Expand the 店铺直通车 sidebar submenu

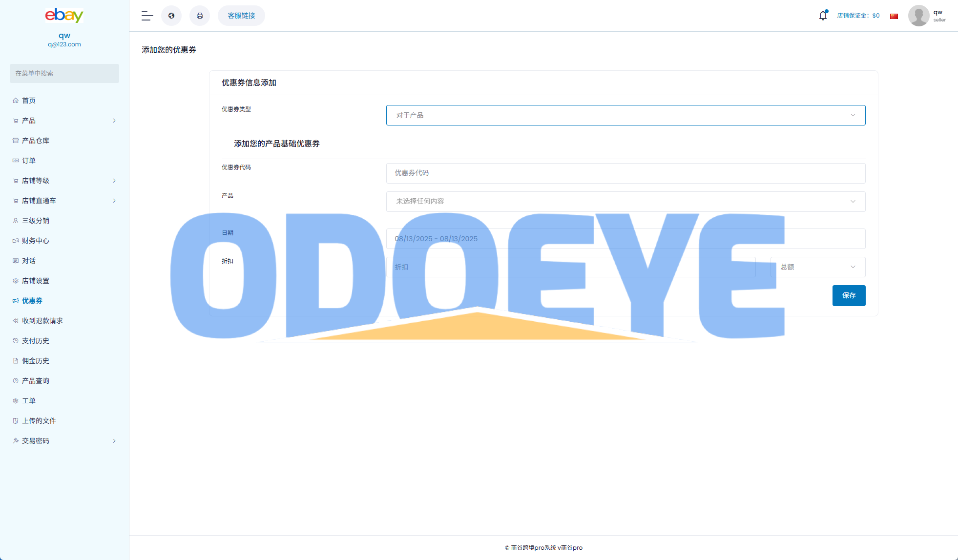(114, 201)
